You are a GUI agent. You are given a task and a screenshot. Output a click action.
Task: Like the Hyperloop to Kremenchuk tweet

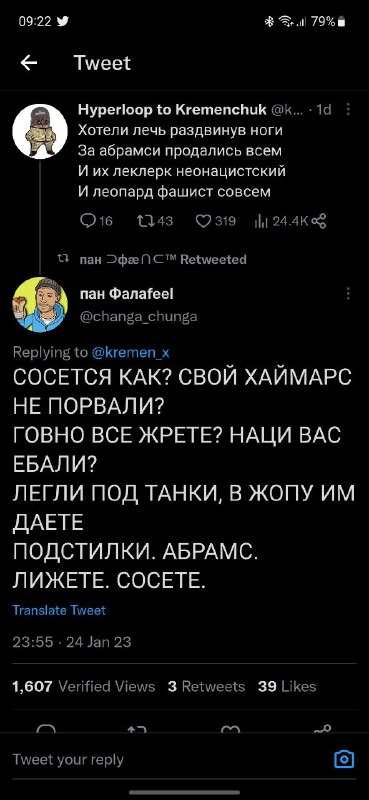[x=204, y=220]
